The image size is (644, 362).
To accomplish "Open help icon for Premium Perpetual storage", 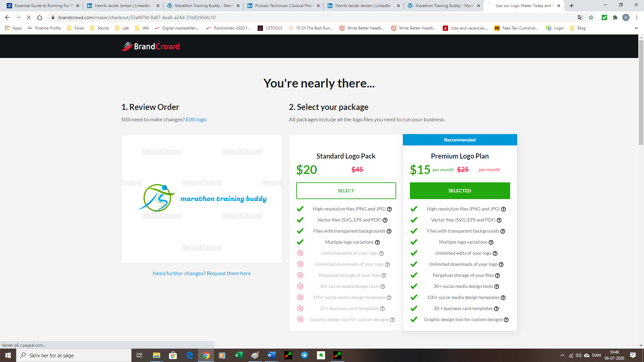I will pyautogui.click(x=497, y=276).
